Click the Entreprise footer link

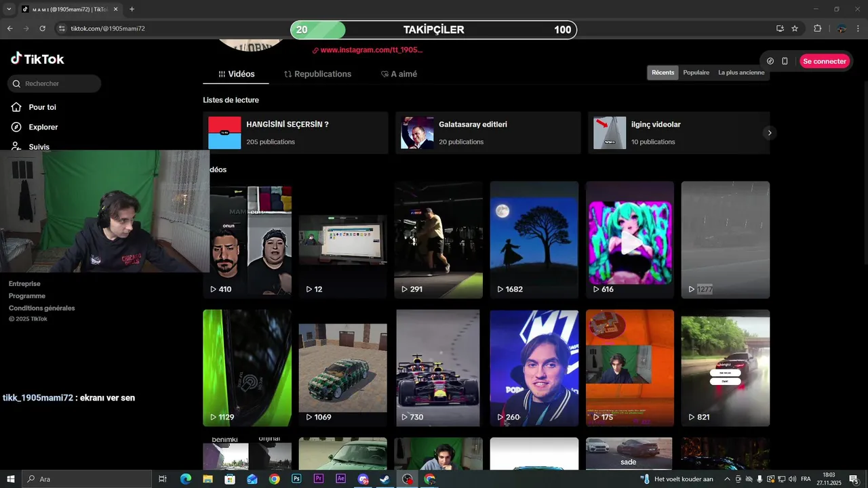[24, 284]
